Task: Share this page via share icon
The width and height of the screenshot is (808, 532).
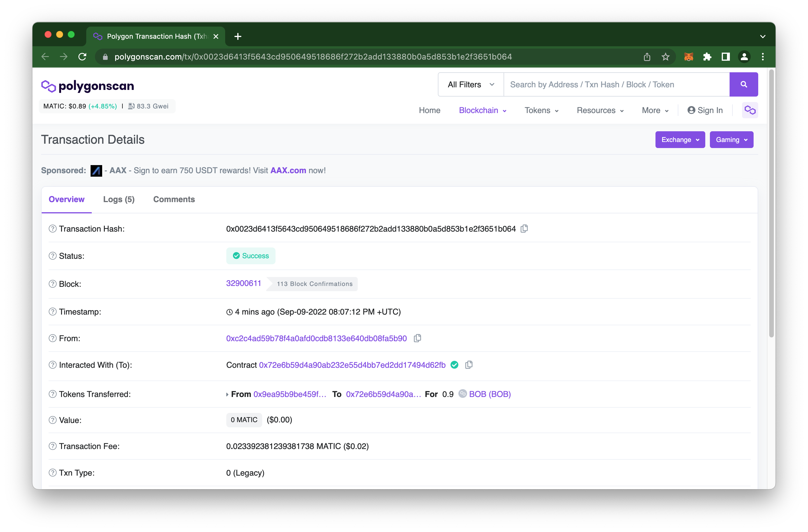Action: coord(647,57)
